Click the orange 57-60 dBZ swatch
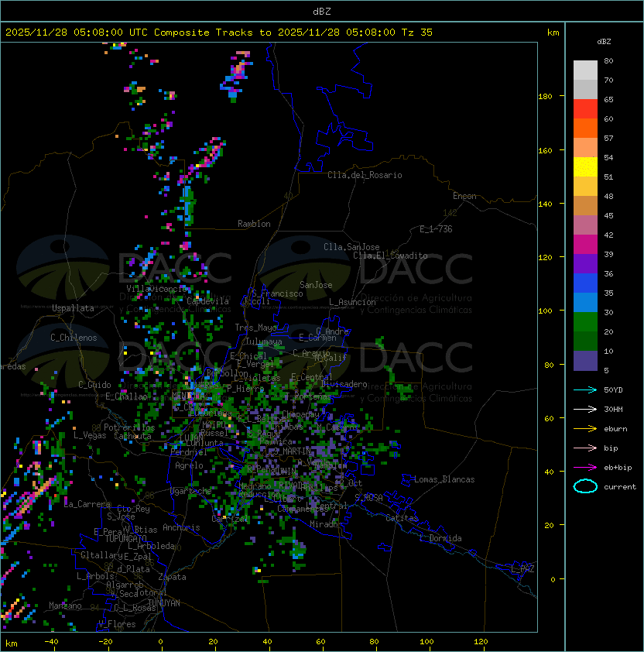Screen dimensions: 644x652 585,128
